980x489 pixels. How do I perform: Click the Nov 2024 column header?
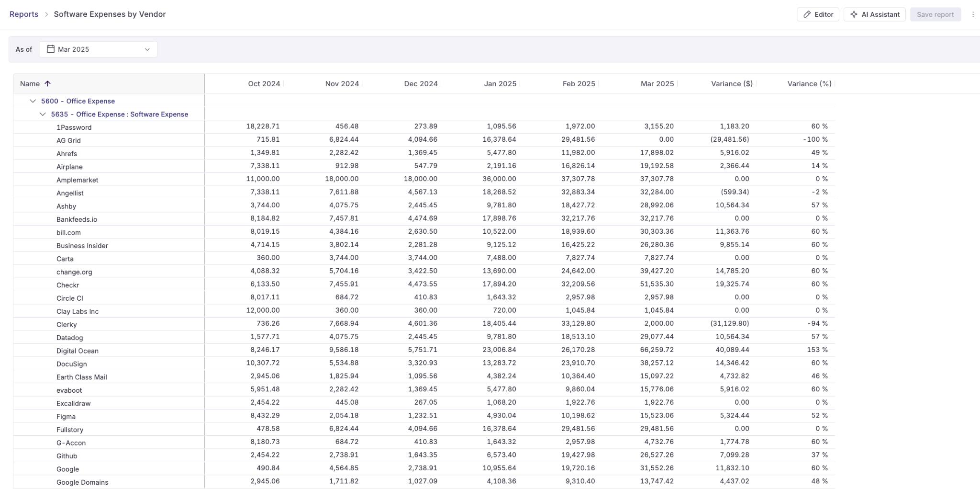coord(342,84)
